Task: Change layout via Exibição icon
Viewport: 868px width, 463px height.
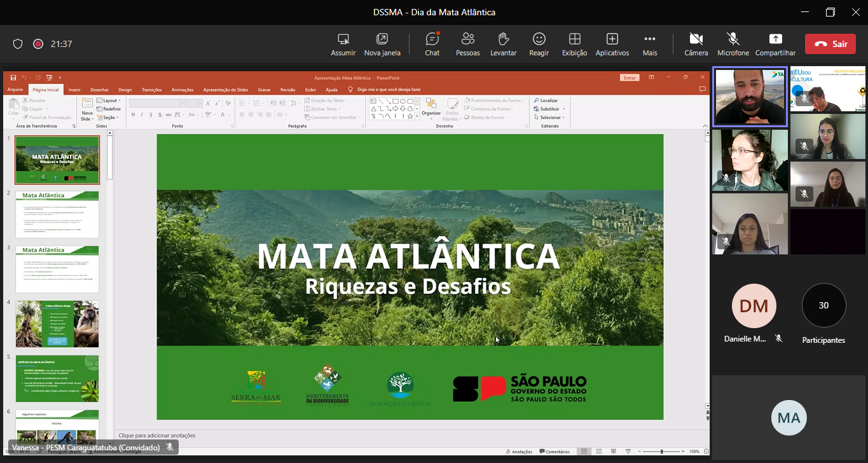Action: (574, 44)
